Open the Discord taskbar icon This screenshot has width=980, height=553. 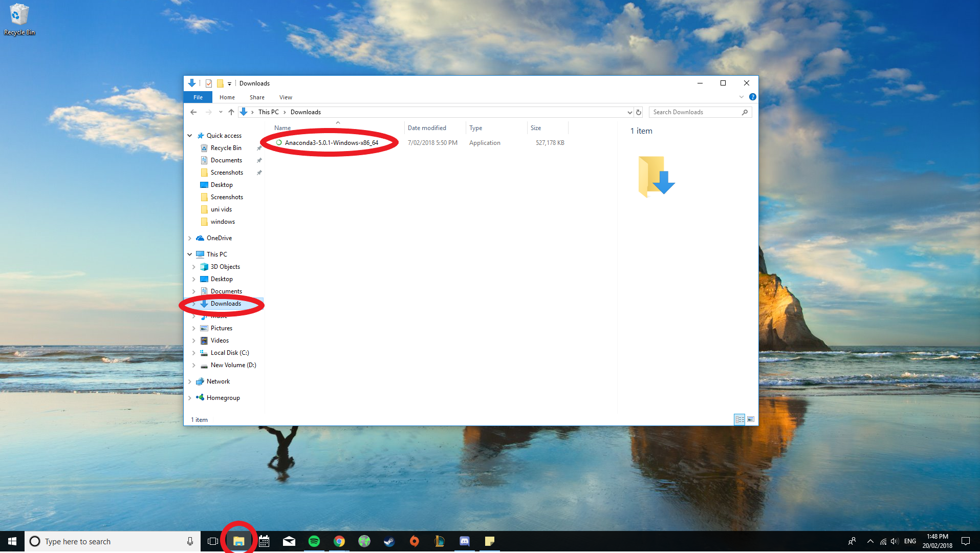(x=465, y=541)
